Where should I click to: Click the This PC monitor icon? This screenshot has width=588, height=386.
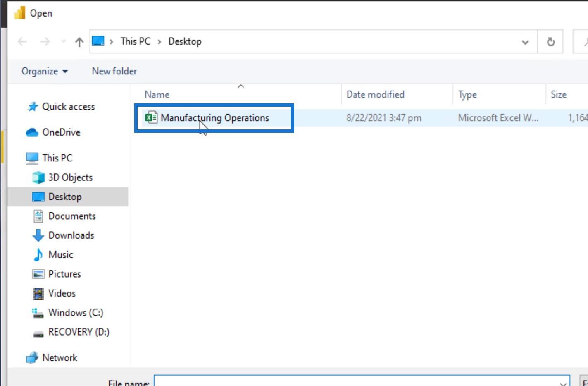coord(32,158)
